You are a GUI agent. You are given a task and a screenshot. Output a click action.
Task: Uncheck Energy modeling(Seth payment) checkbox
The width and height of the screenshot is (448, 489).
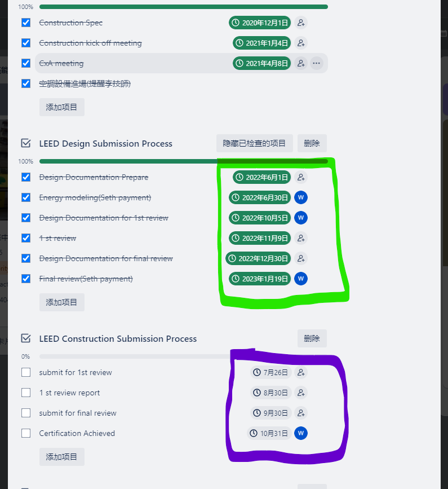pos(26,197)
